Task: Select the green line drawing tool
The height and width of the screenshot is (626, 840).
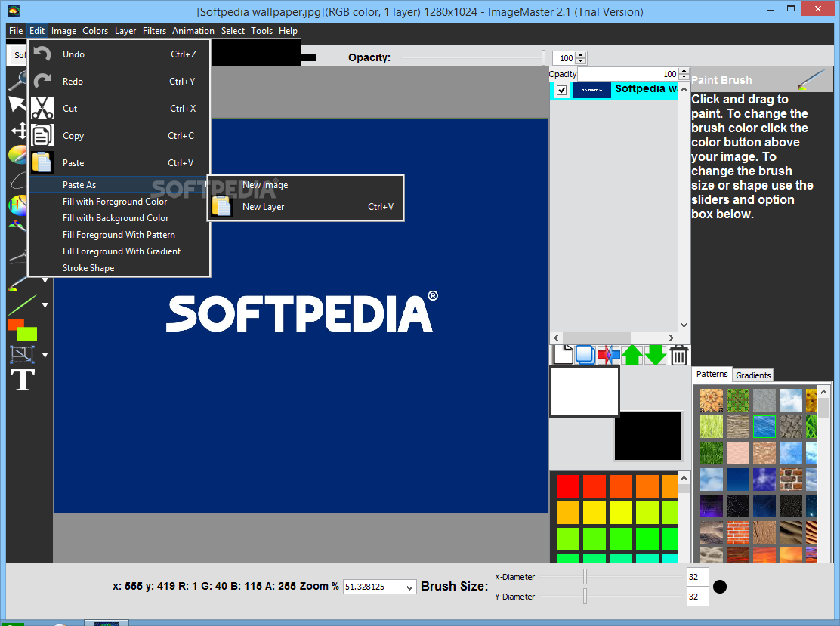Action: point(23,305)
